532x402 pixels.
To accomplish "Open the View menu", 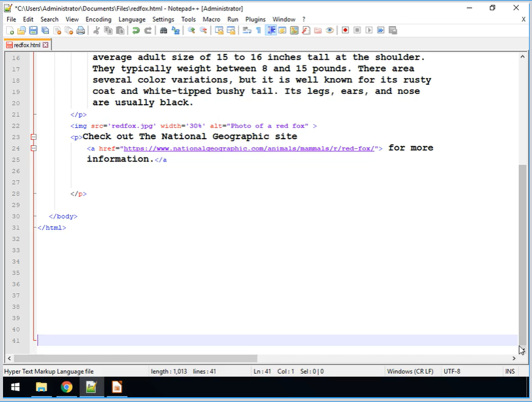I will (x=72, y=19).
